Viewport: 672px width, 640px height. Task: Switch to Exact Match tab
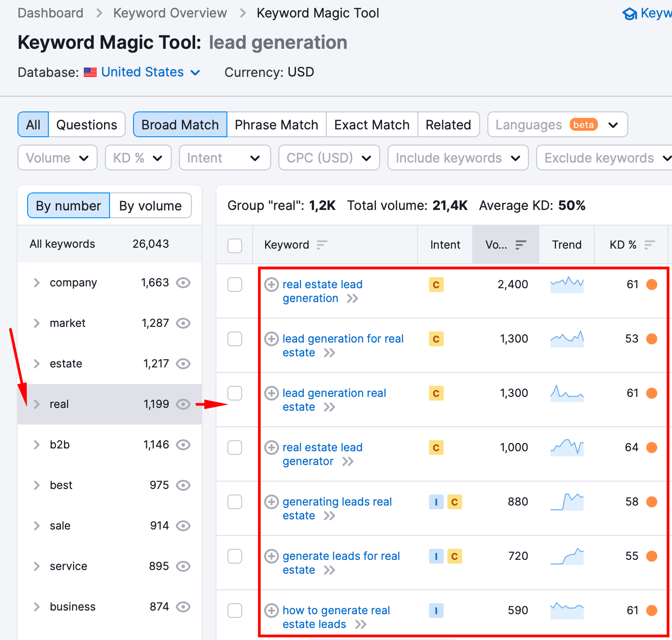pos(372,125)
